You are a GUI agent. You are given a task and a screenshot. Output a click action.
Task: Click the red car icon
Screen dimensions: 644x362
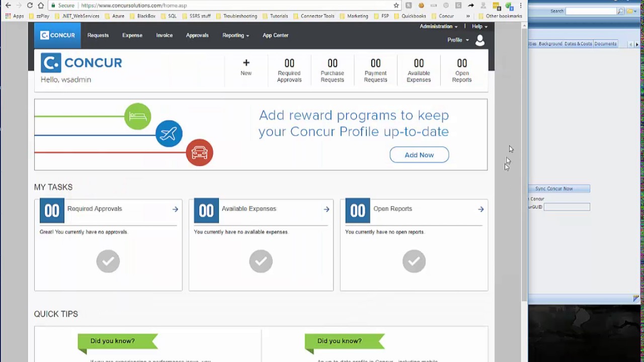199,152
